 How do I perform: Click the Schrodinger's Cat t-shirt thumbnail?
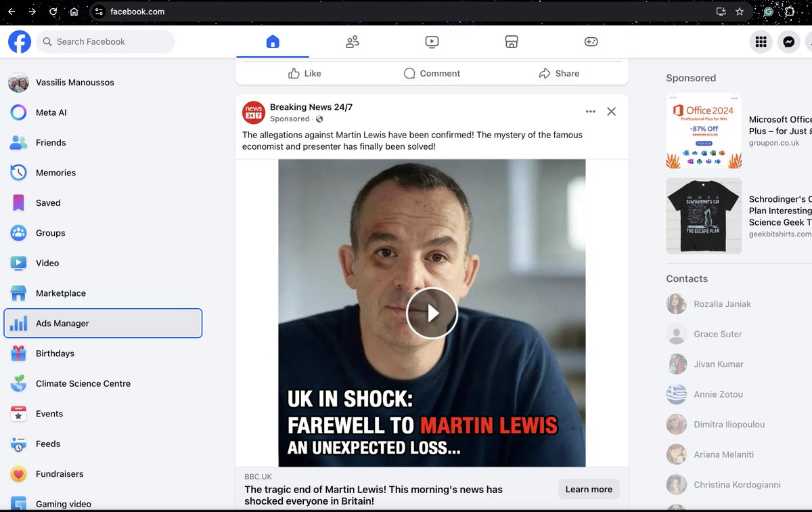[704, 216]
